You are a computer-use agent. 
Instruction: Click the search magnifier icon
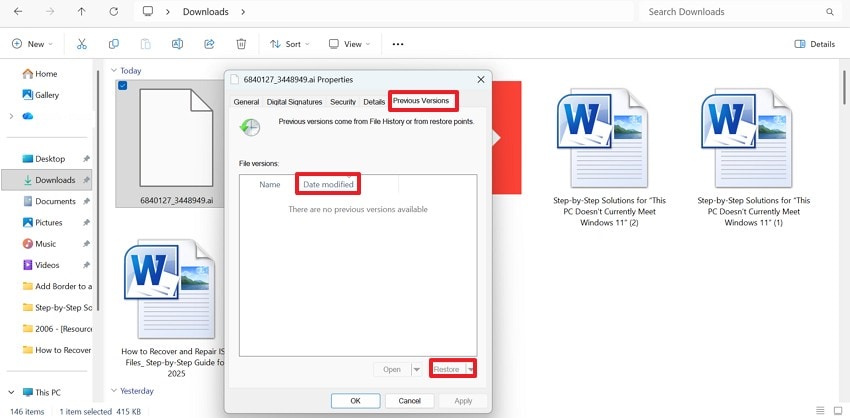point(830,11)
